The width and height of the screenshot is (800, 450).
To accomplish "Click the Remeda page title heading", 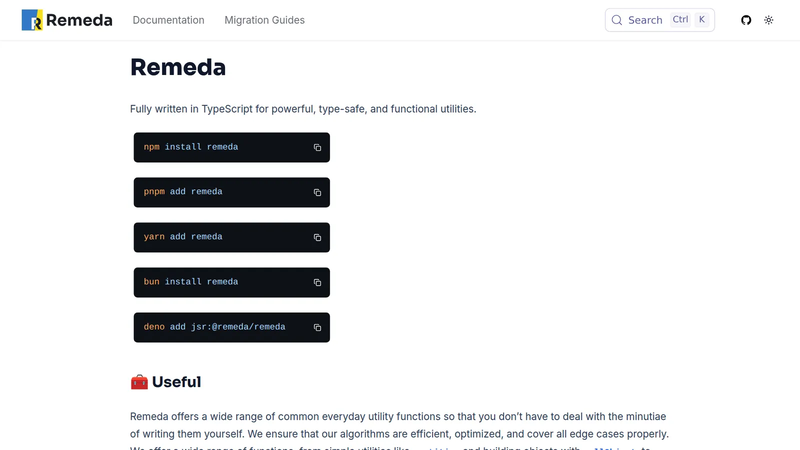I will point(178,67).
